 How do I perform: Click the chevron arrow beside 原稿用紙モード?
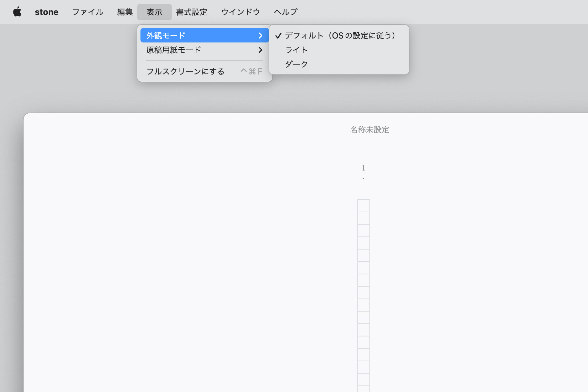coord(260,50)
